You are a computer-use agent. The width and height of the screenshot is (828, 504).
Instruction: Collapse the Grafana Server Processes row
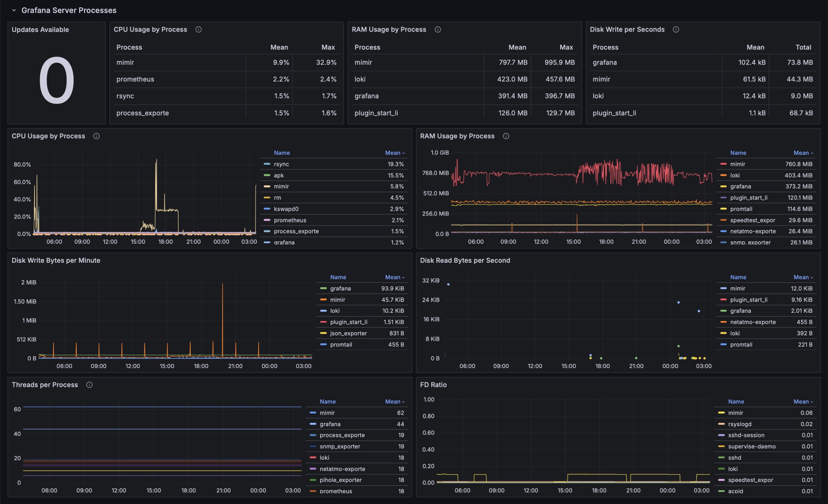[x=14, y=10]
